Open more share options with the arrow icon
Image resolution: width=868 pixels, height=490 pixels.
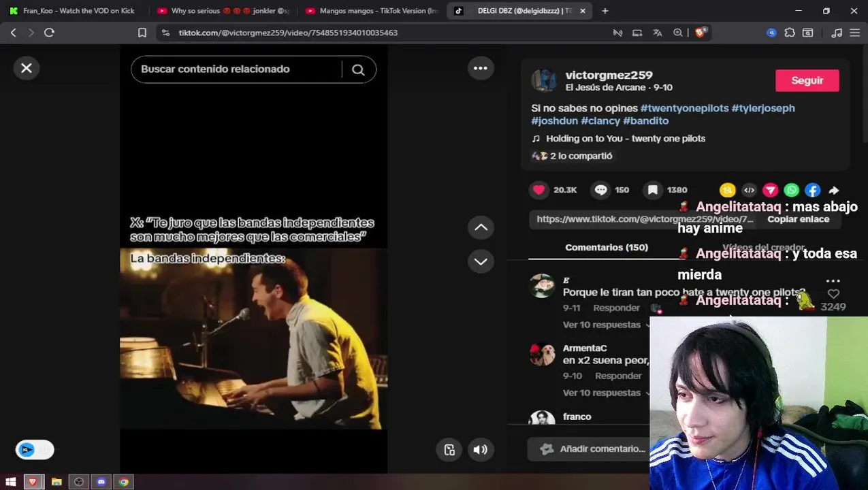(x=834, y=191)
